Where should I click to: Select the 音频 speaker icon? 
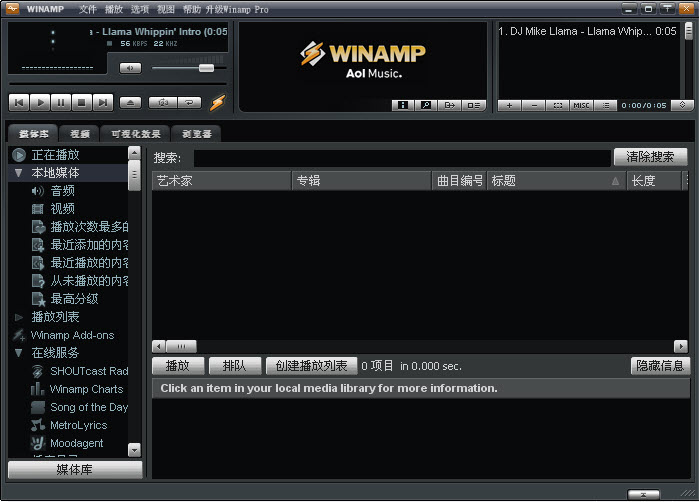tap(37, 191)
